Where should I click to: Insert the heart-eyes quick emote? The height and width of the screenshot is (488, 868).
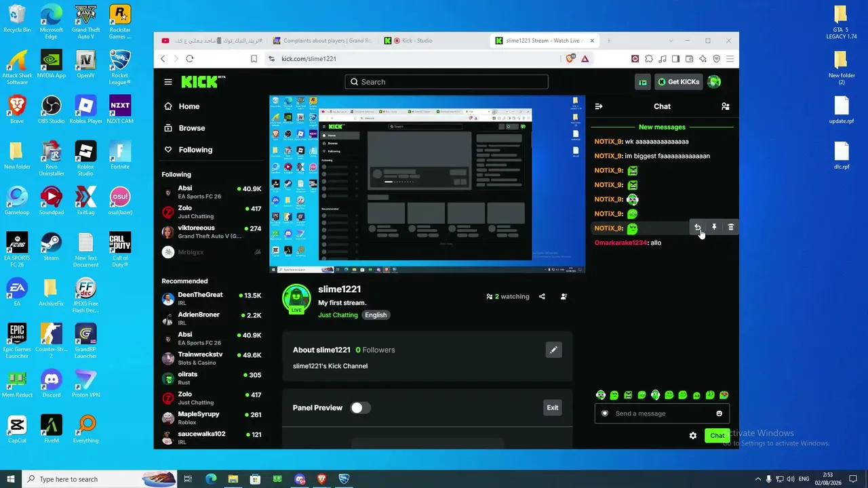(724, 395)
